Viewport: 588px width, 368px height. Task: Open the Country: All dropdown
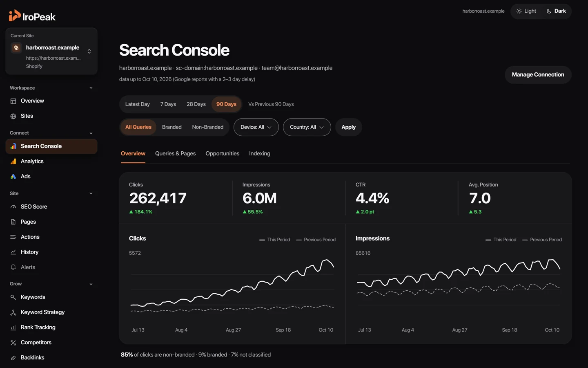click(x=307, y=127)
